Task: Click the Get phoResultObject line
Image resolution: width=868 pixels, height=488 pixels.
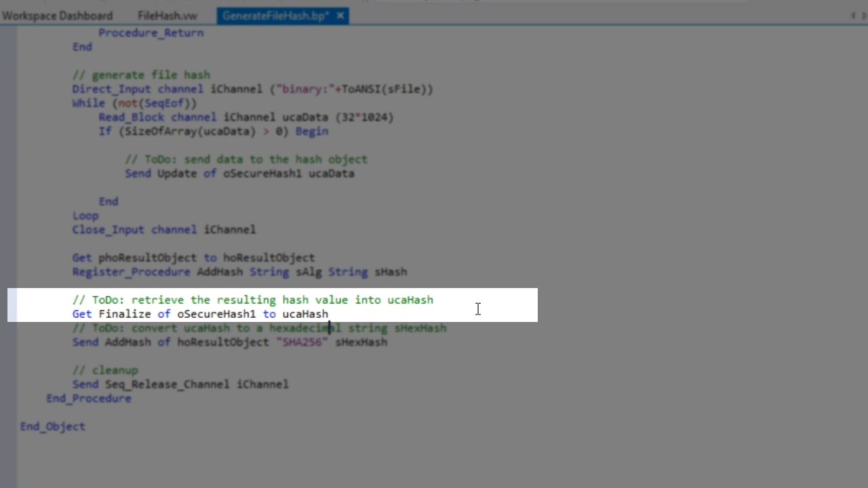Action: pyautogui.click(x=193, y=258)
